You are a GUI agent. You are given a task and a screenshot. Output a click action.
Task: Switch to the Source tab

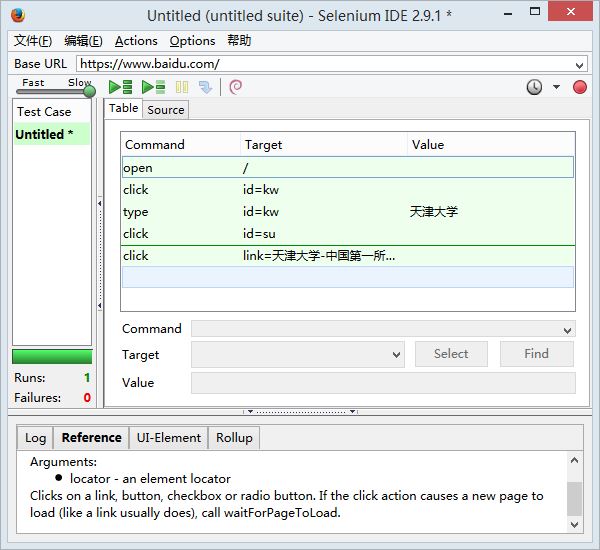pos(166,110)
